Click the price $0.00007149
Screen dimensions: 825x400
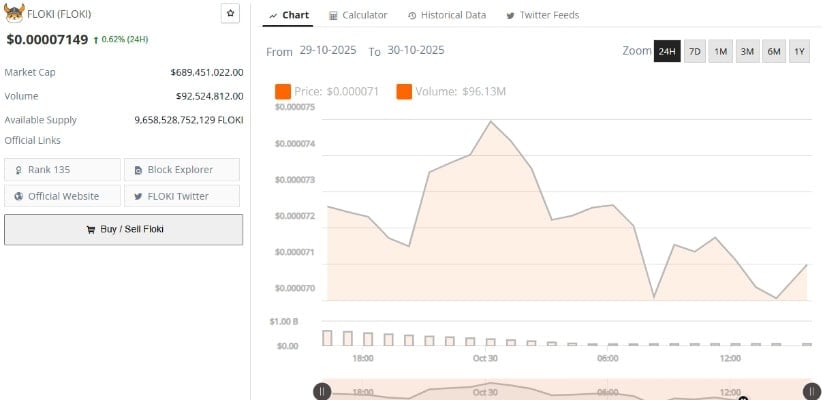47,39
